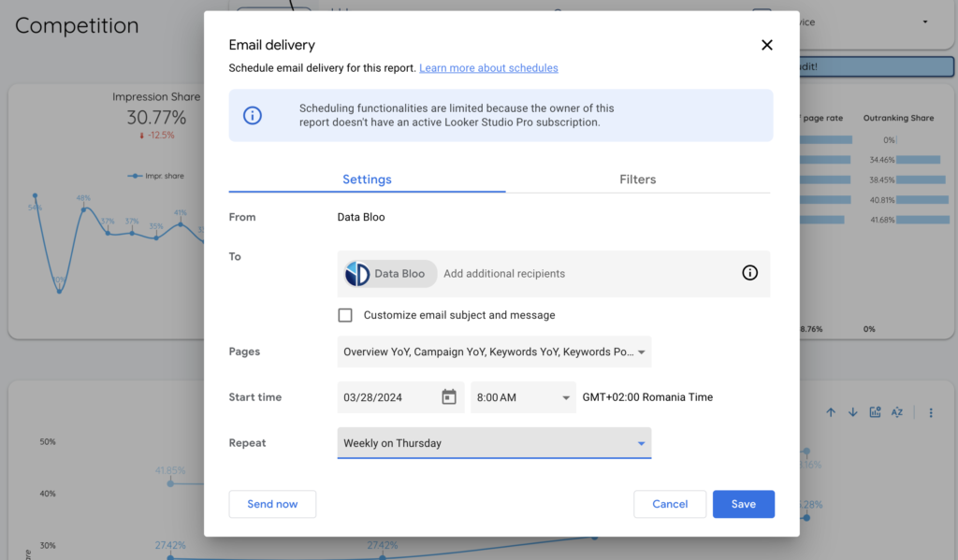This screenshot has width=958, height=560.
Task: Switch to the Filters tab
Action: [x=637, y=179]
